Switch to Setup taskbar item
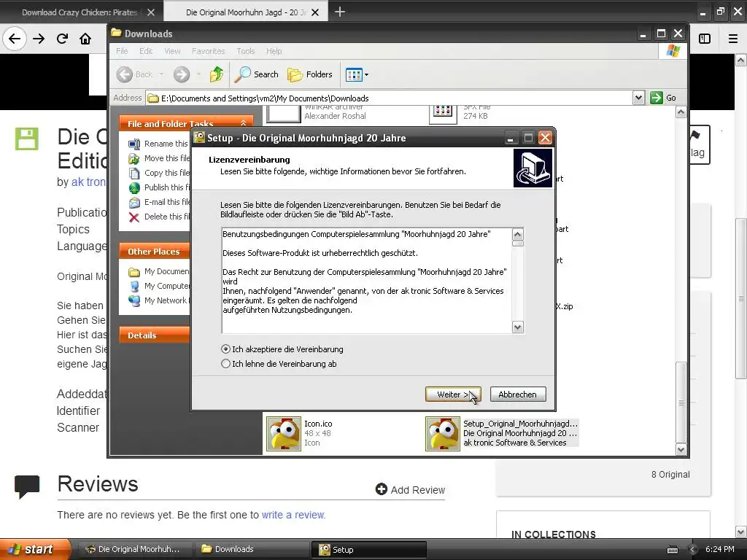 coord(368,550)
